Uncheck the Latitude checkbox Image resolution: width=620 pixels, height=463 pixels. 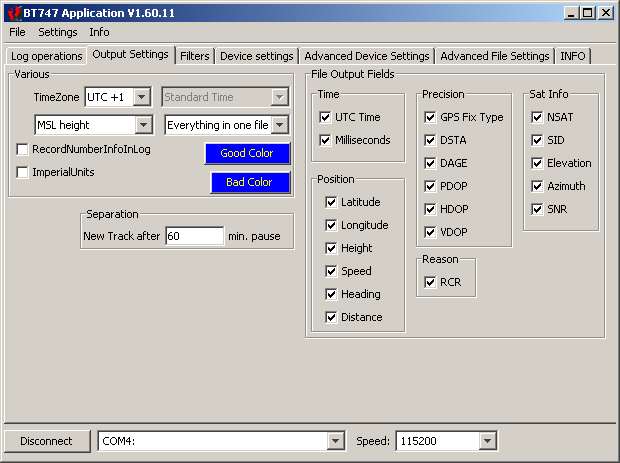pos(331,202)
